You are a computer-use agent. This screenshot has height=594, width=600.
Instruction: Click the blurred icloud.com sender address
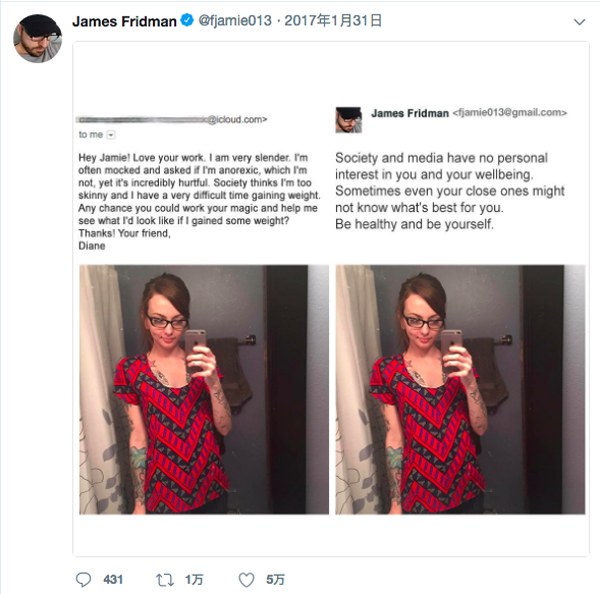coord(172,119)
